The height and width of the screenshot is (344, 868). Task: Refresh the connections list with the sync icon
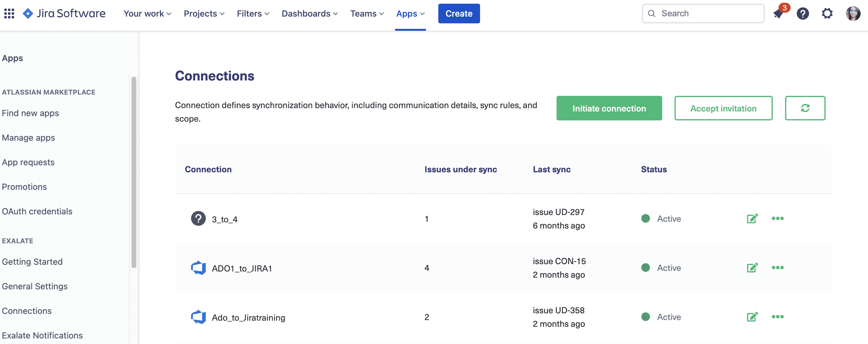(805, 108)
